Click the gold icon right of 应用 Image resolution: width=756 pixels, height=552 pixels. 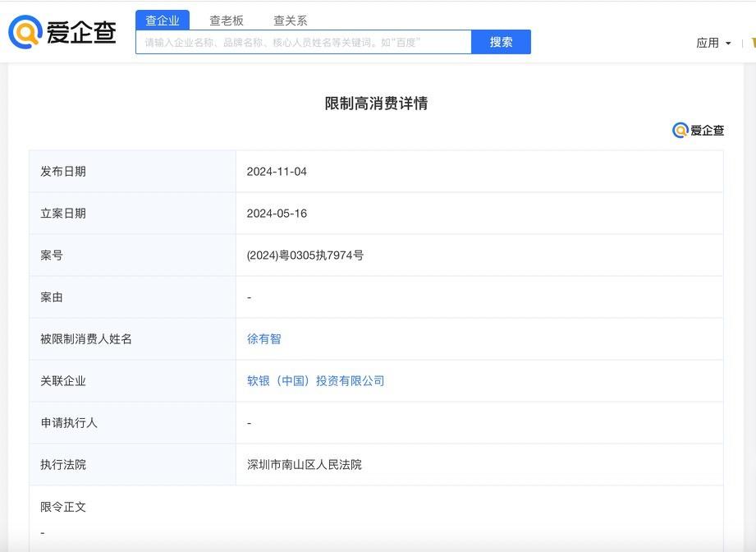[x=752, y=43]
